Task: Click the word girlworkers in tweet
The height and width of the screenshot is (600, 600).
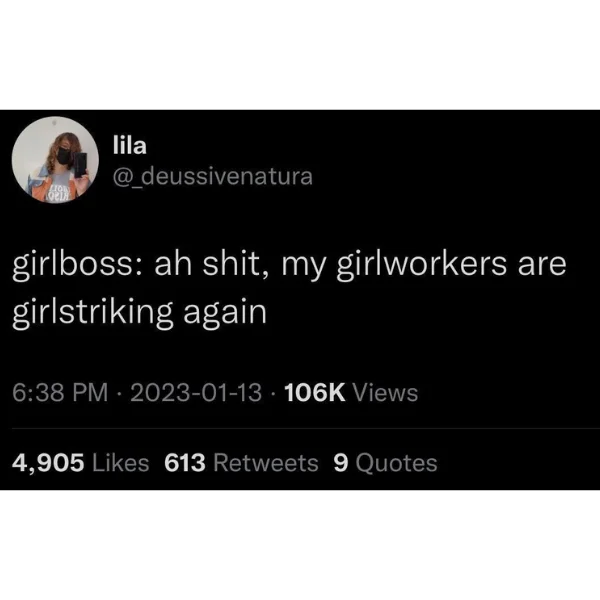Action: click(x=422, y=266)
